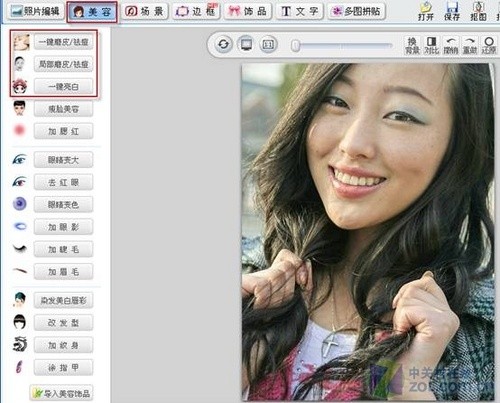The width and height of the screenshot is (500, 403).
Task: Click the male face icon beside 瘦脸美容
Action: (x=19, y=109)
